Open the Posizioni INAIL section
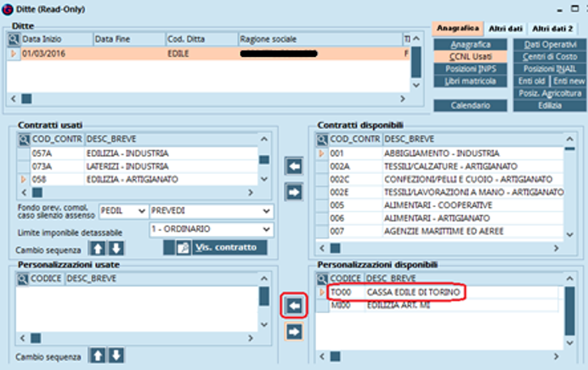The image size is (588, 370). pyautogui.click(x=550, y=69)
